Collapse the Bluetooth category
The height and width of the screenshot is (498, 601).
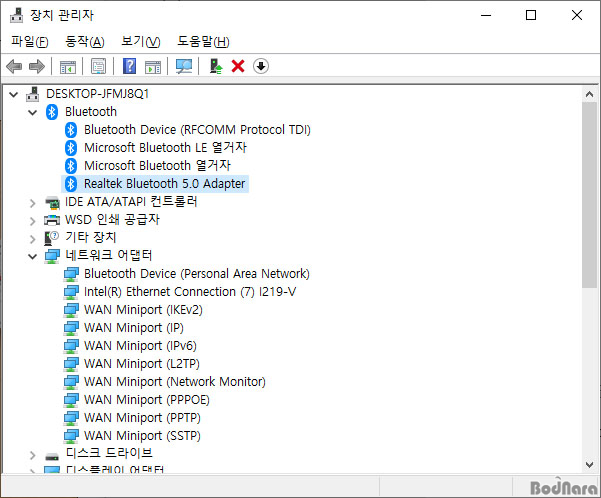coord(33,112)
